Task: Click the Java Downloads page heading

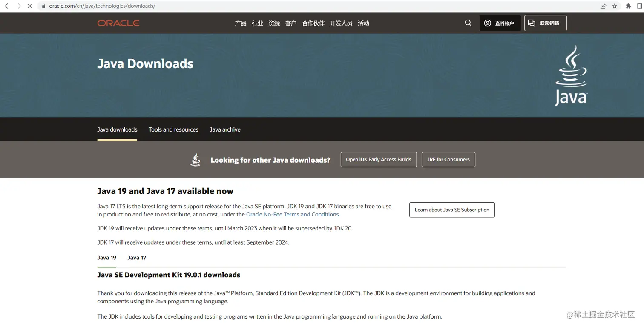Action: click(x=145, y=63)
